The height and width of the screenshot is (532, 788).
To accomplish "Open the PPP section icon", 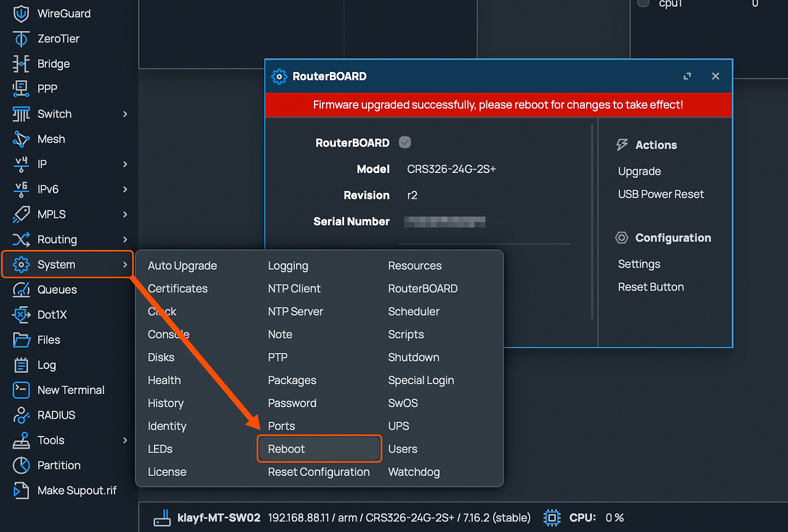I will (21, 89).
